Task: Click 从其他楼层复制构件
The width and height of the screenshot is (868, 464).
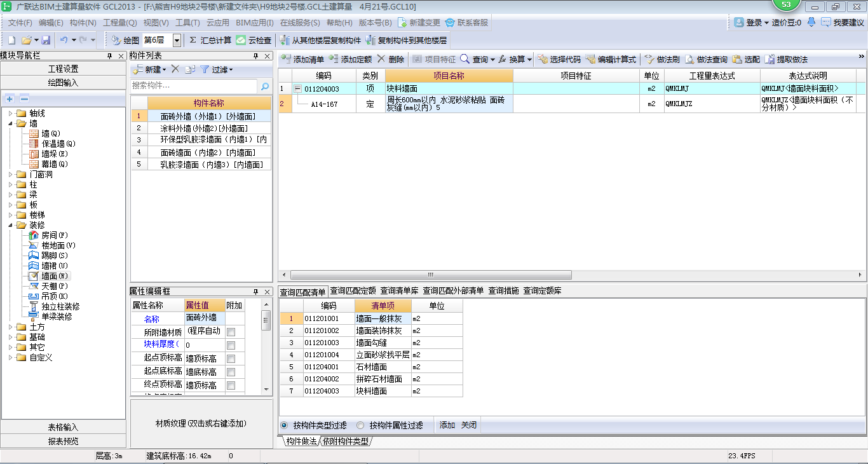Action: (320, 40)
